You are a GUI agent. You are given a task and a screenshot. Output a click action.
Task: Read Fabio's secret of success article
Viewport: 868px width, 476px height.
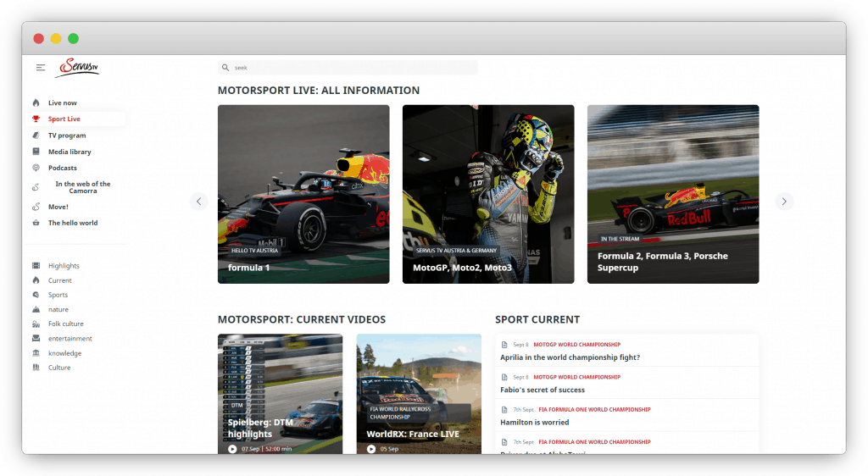click(542, 390)
